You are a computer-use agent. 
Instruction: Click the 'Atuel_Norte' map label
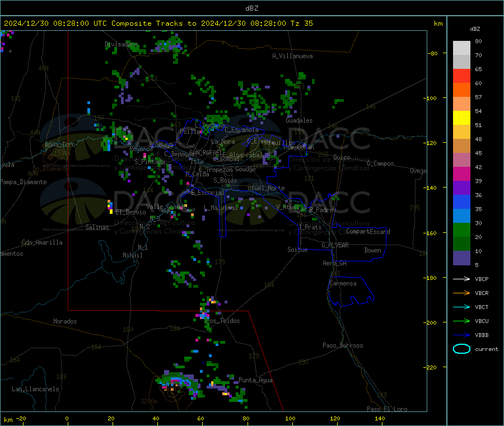[266, 188]
